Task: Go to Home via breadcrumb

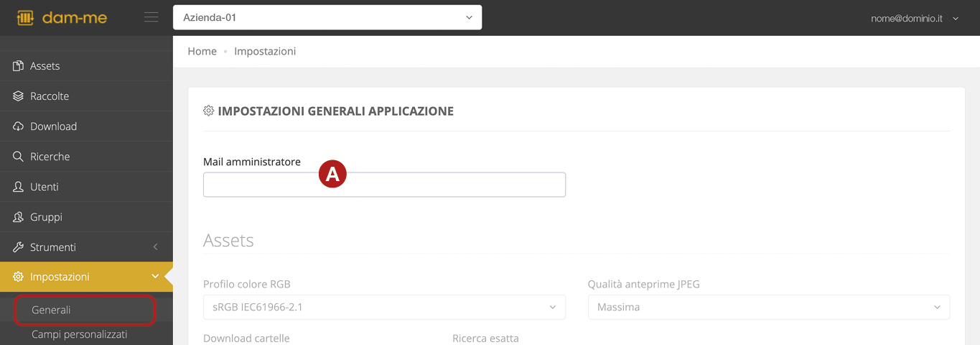Action: (x=202, y=52)
